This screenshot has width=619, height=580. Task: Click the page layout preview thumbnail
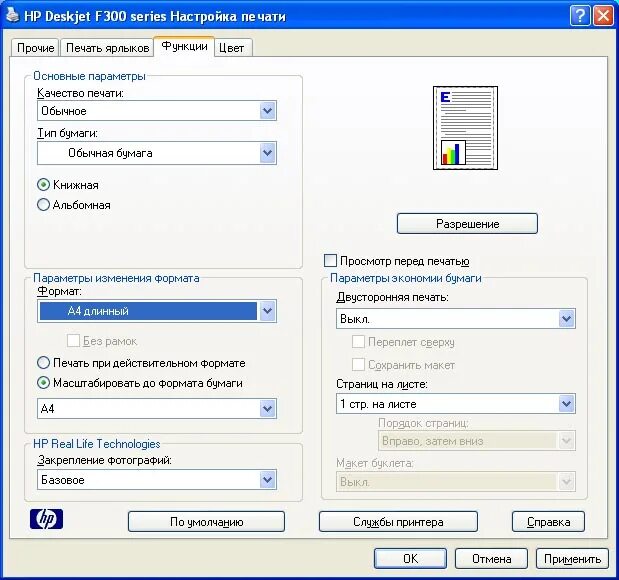465,128
